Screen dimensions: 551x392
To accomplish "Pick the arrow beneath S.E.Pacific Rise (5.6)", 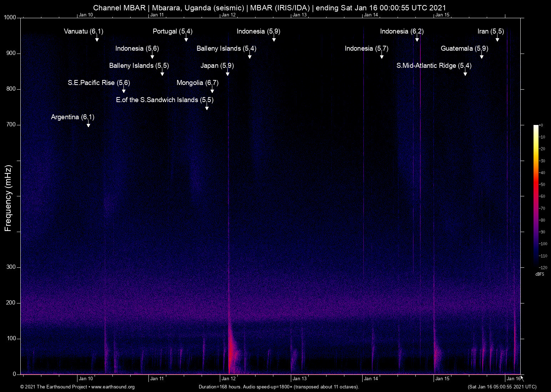I will pos(123,90).
